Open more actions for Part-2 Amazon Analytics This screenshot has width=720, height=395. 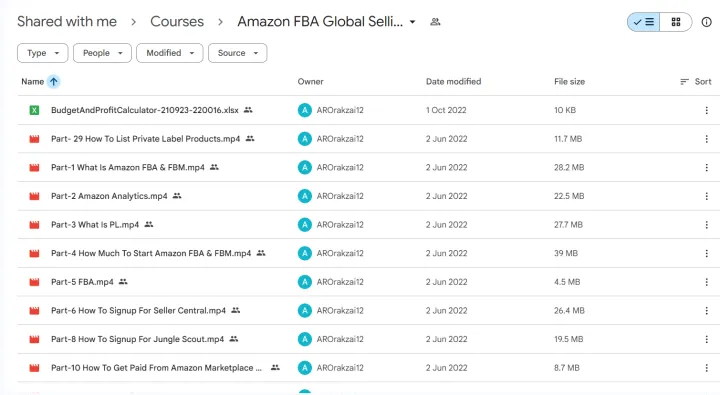tap(706, 196)
